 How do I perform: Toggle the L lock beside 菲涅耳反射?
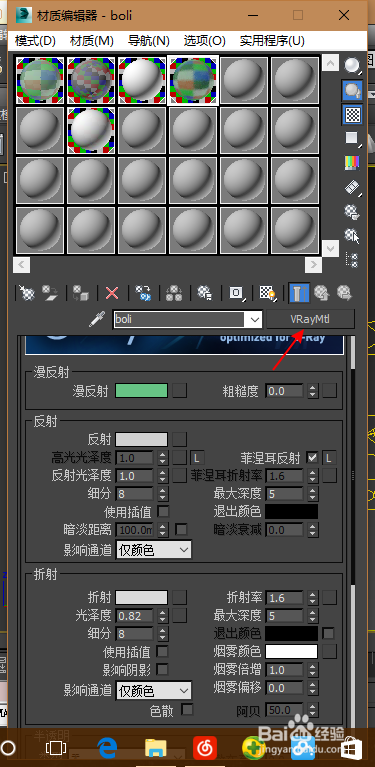click(x=330, y=458)
